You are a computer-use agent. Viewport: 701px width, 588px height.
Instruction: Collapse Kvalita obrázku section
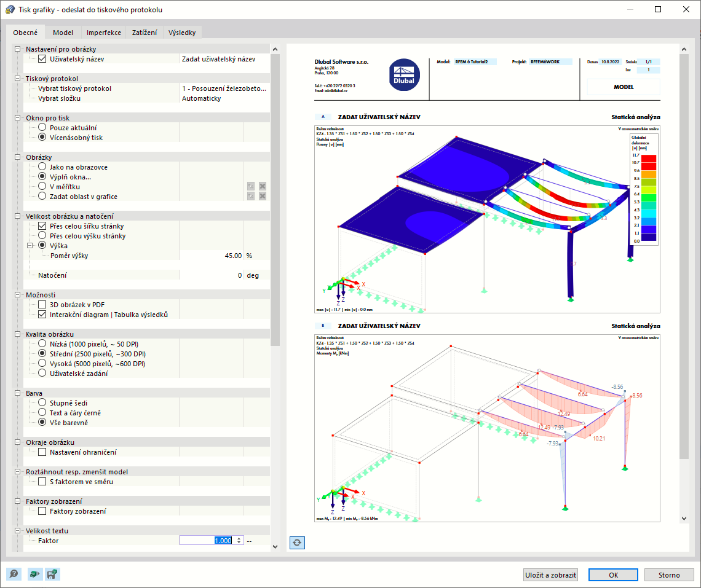tap(17, 334)
